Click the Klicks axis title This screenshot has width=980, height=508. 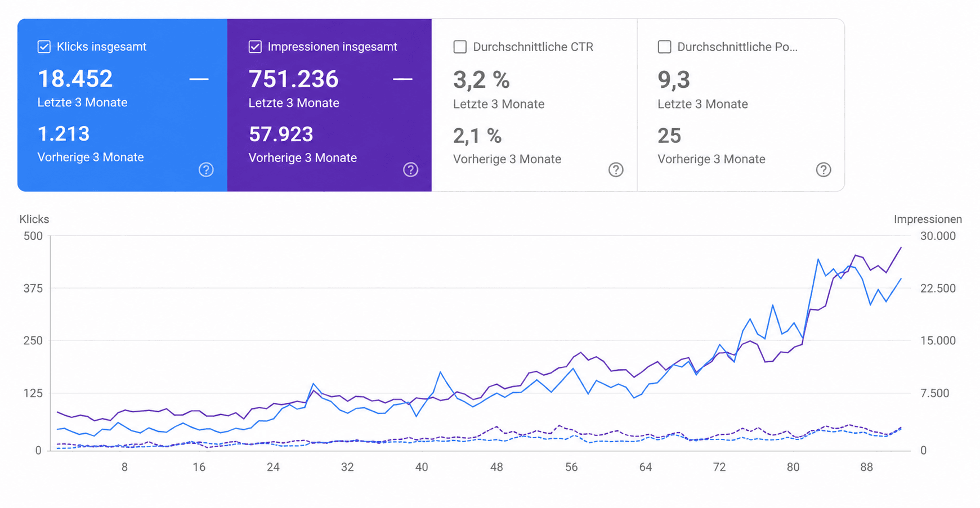point(34,219)
